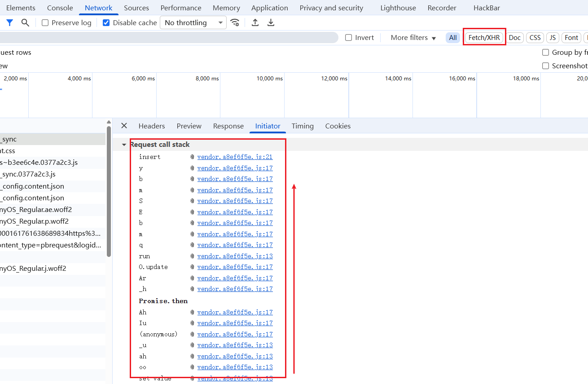The width and height of the screenshot is (588, 384).
Task: Click the export HAR download icon
Action: 271,22
